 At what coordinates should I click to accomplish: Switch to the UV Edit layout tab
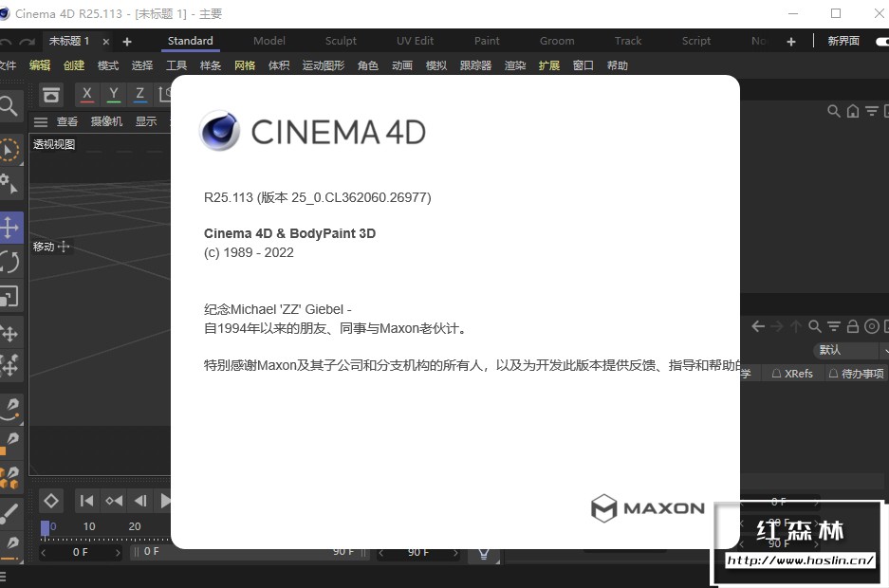[415, 41]
